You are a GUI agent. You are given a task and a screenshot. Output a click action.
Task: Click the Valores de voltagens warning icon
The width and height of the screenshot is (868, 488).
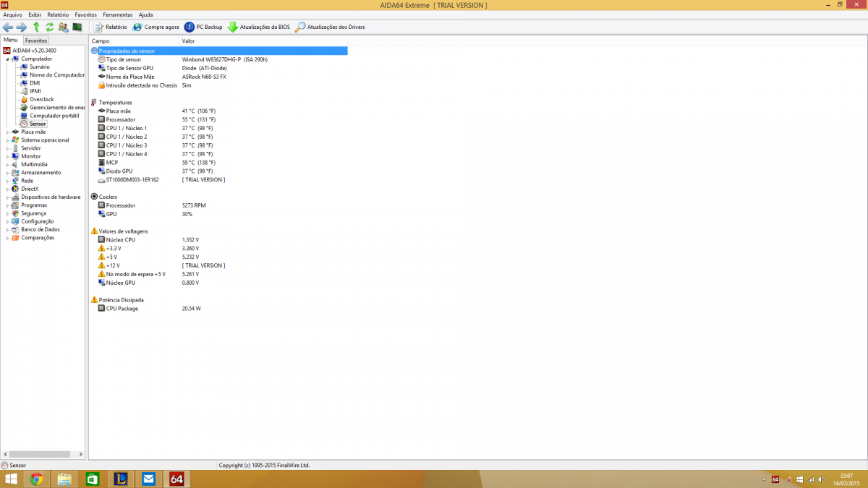[94, 231]
